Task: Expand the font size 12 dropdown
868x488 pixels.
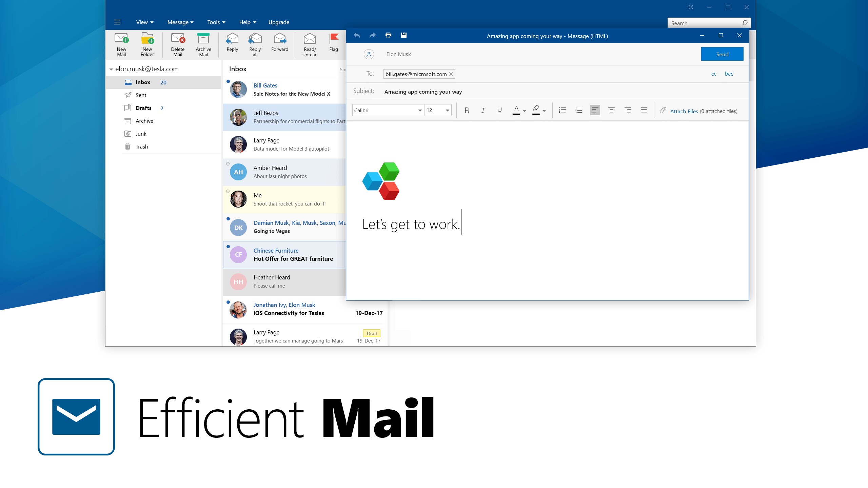Action: tap(447, 110)
